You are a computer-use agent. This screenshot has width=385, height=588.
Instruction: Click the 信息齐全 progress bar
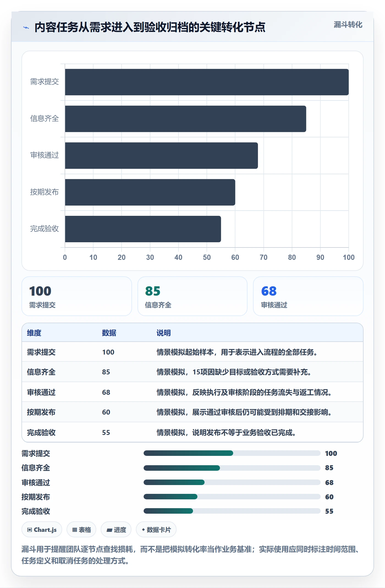(232, 468)
